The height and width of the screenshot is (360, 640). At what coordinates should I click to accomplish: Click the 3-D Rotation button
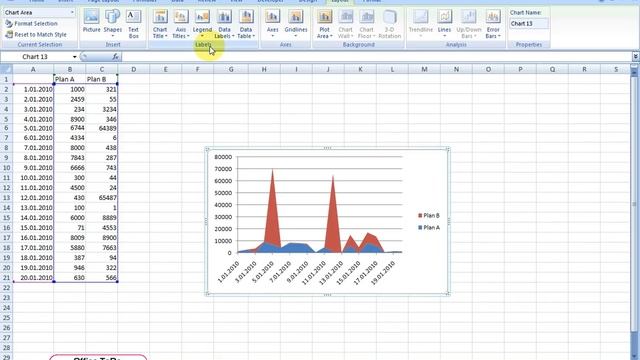pos(389,24)
